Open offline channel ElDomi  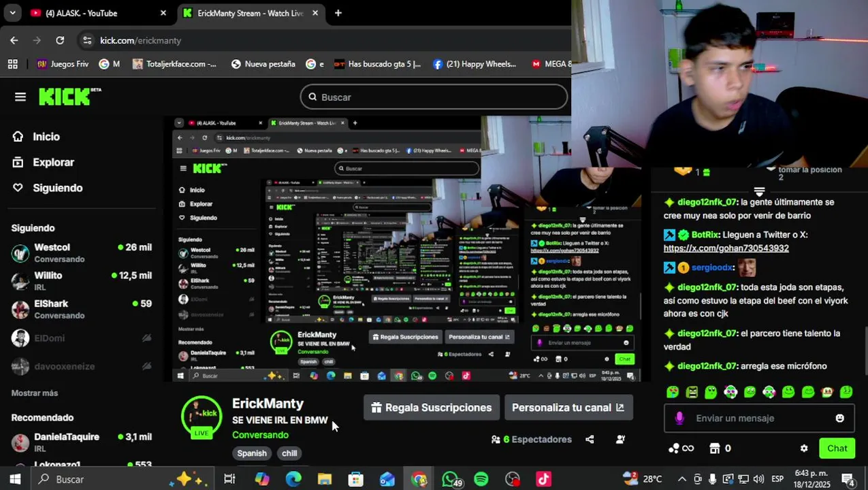82,338
